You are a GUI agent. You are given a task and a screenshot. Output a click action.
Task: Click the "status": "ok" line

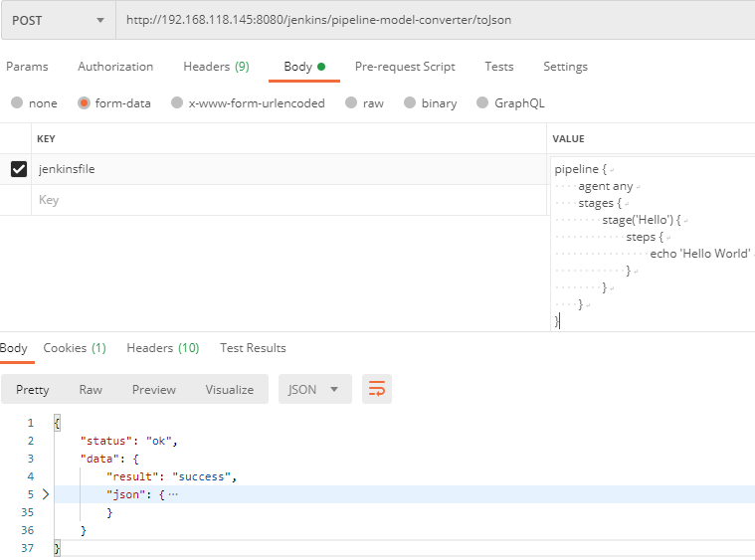pos(129,441)
